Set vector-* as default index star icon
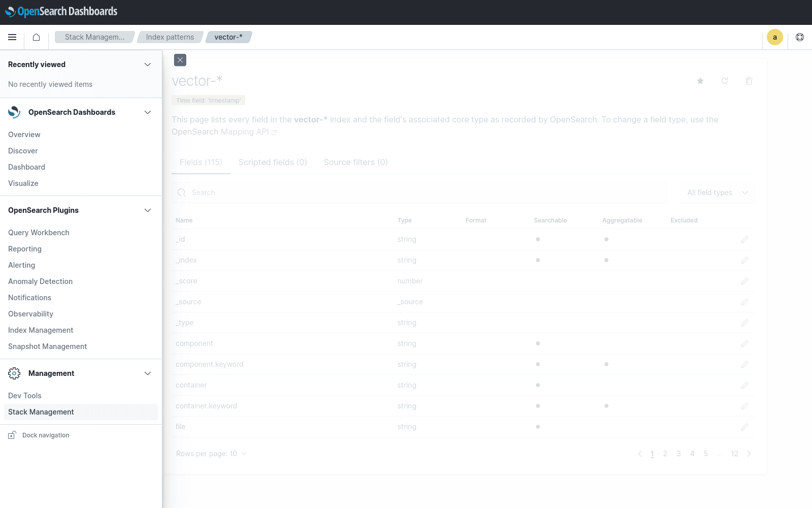812x508 pixels. [x=700, y=81]
